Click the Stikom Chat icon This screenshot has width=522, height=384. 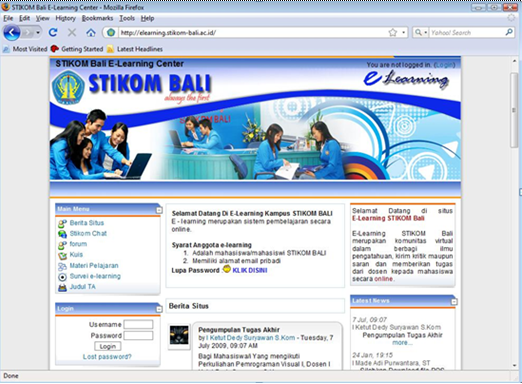[x=62, y=234]
